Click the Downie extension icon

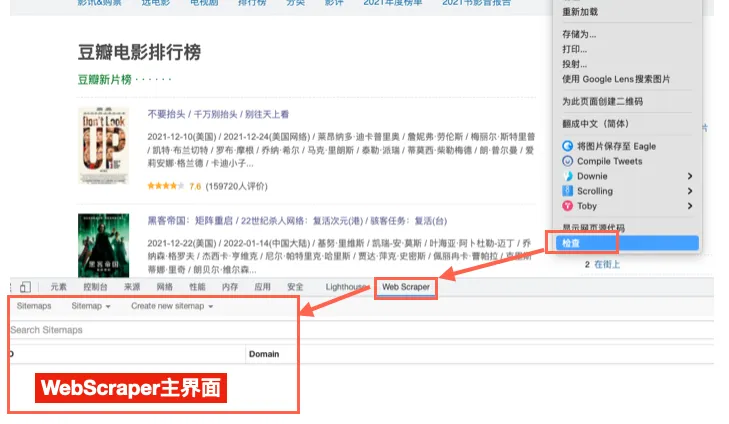point(568,176)
